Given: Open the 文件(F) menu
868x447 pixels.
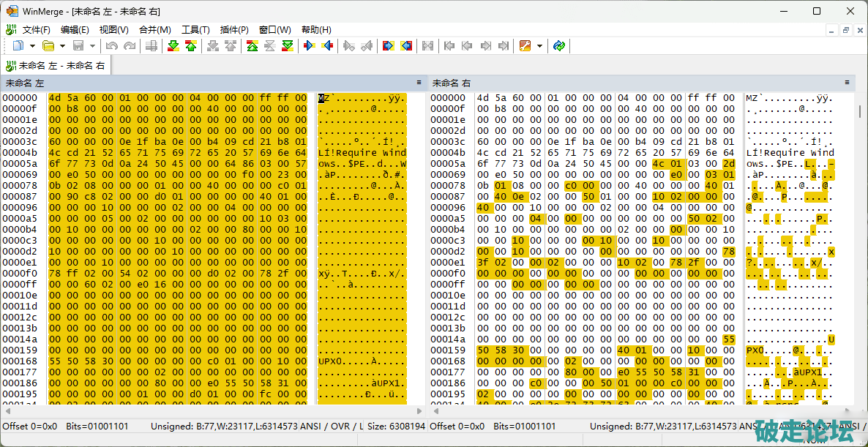Looking at the screenshot, I should pyautogui.click(x=36, y=30).
